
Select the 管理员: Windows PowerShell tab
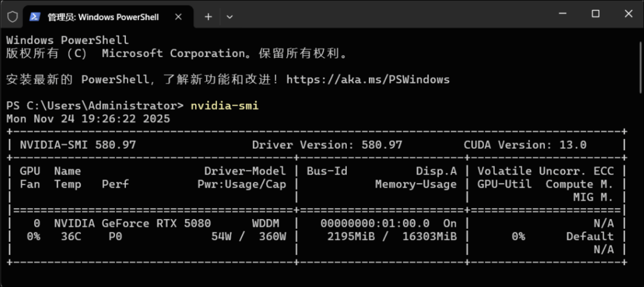[x=103, y=17]
